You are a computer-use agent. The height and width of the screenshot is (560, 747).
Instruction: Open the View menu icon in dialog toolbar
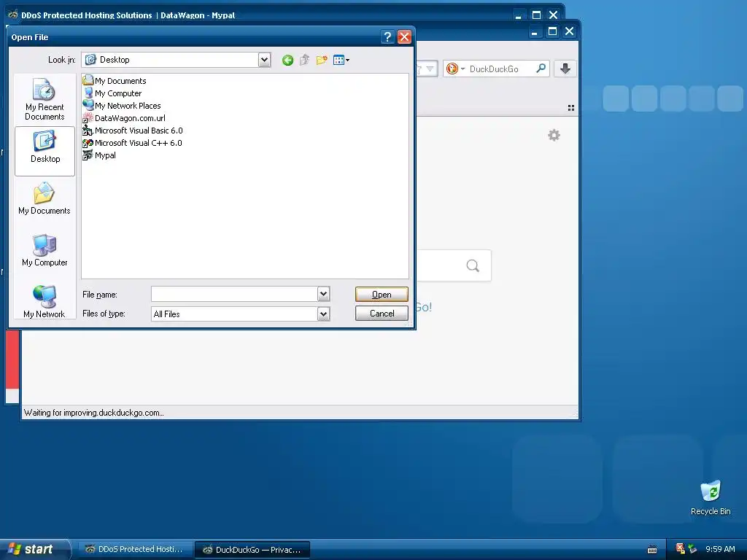(x=341, y=60)
